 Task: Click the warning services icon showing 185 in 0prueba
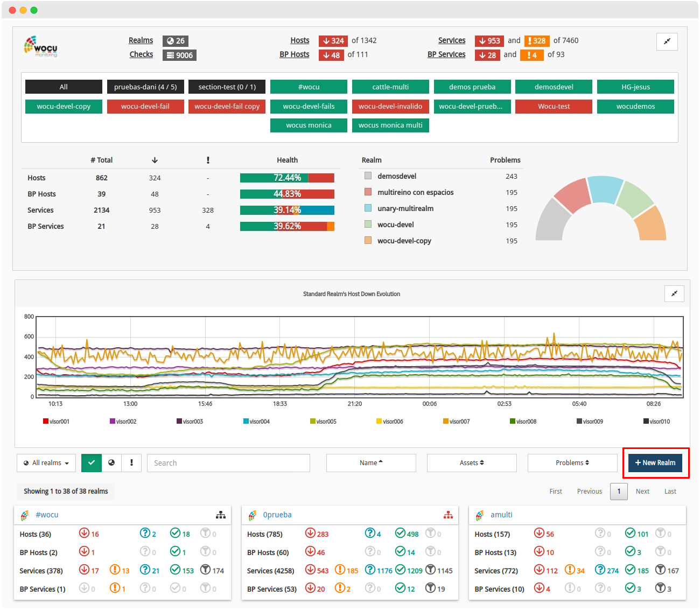(x=340, y=570)
